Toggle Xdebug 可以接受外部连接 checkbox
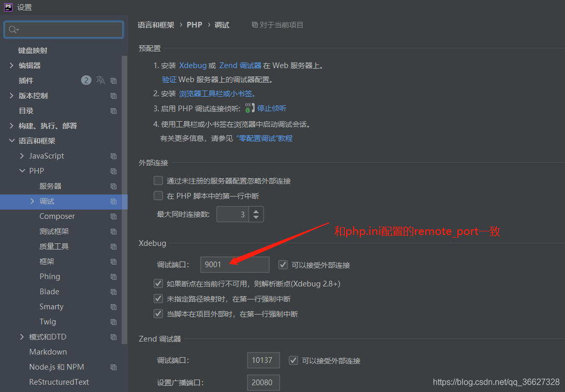 [283, 265]
